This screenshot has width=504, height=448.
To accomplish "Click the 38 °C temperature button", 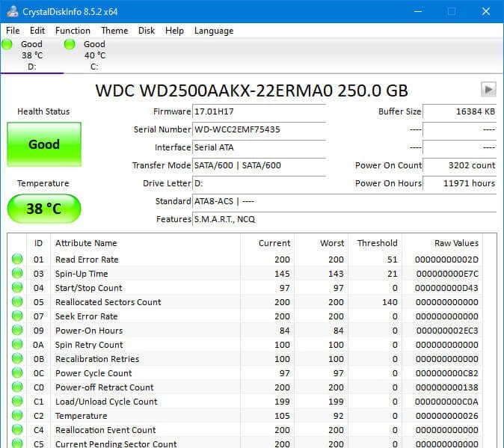I will pyautogui.click(x=44, y=209).
